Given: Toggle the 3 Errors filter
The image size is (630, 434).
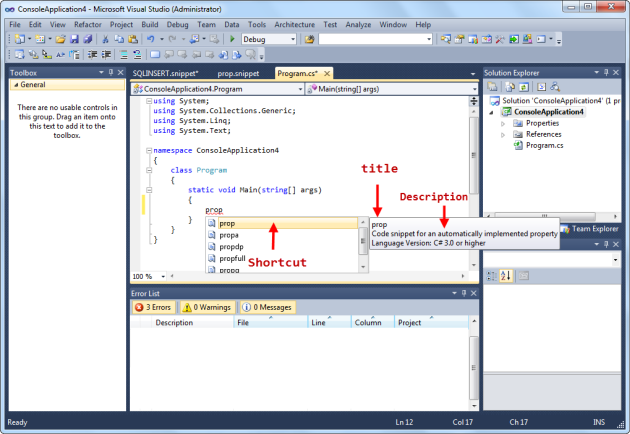Looking at the screenshot, I should click(x=154, y=307).
